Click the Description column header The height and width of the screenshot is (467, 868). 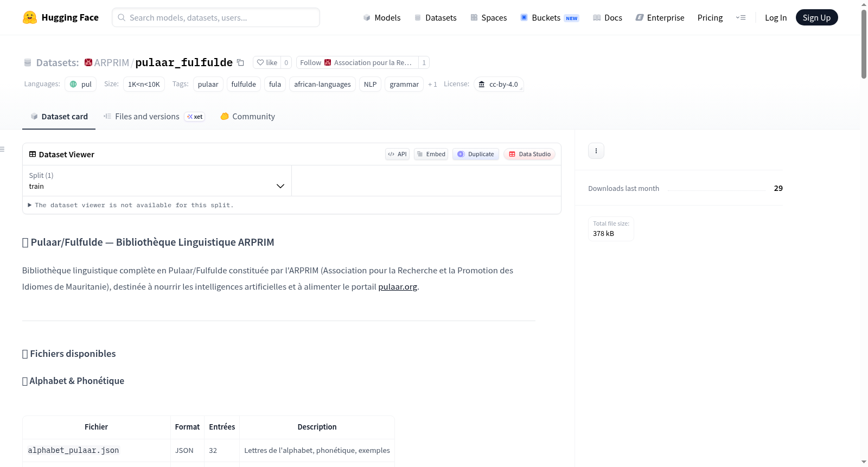[x=317, y=427]
